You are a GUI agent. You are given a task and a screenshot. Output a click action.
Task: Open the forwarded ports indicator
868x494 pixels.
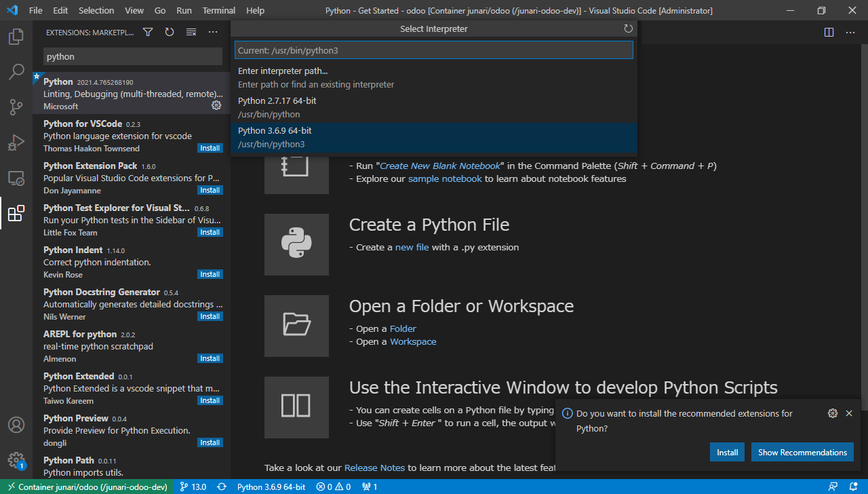tap(370, 487)
